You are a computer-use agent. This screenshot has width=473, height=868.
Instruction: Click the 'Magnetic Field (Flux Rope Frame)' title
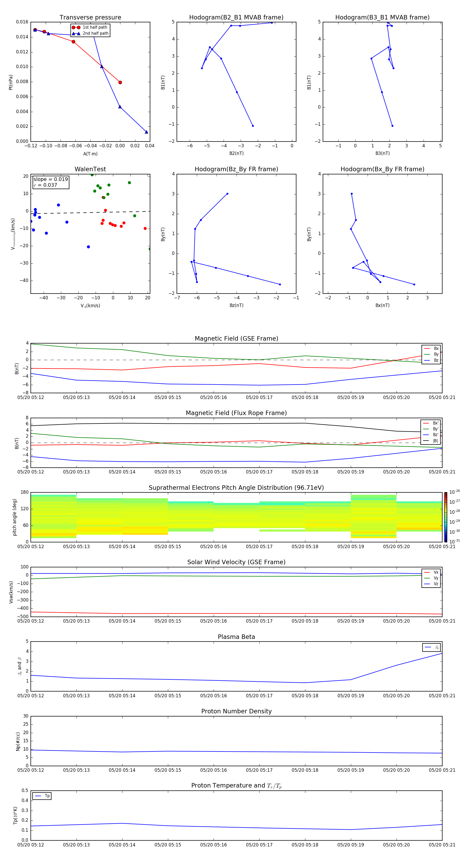pos(236,413)
